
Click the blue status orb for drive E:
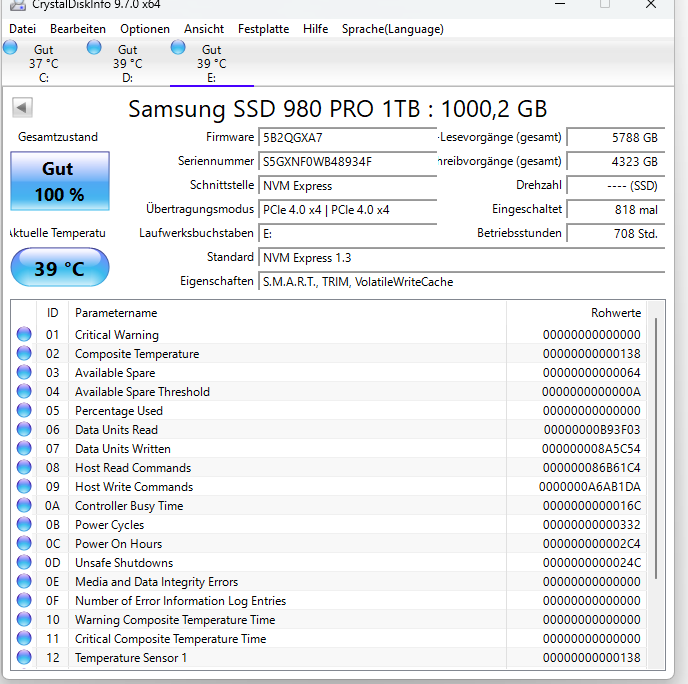point(178,47)
